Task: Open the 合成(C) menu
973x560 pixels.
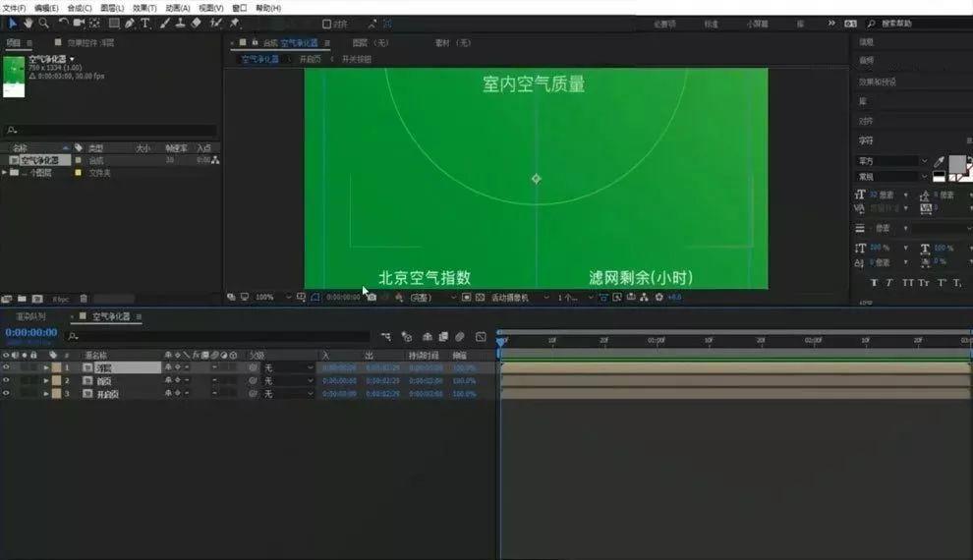Action: 80,8
